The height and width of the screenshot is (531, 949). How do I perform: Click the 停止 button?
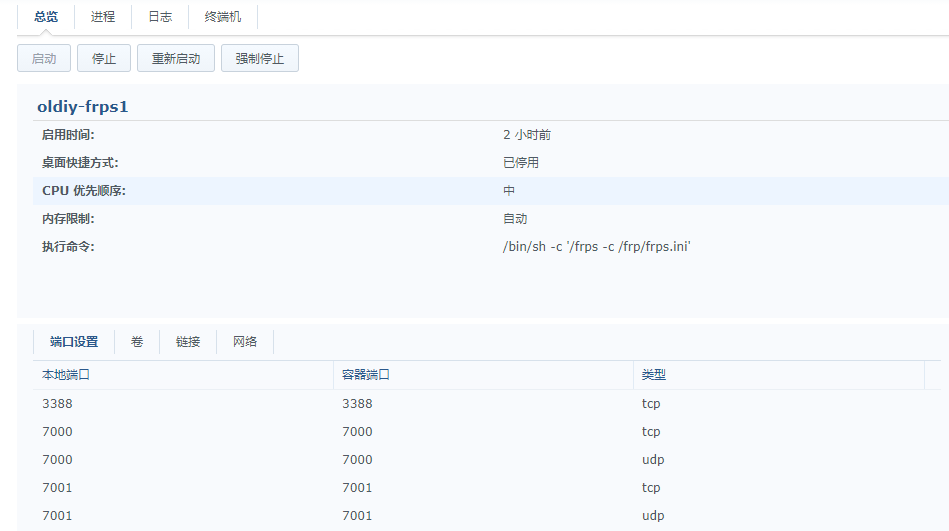pos(103,59)
